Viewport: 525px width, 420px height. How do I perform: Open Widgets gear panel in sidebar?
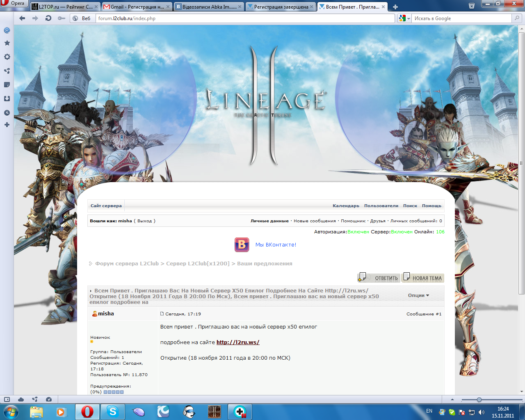7,57
